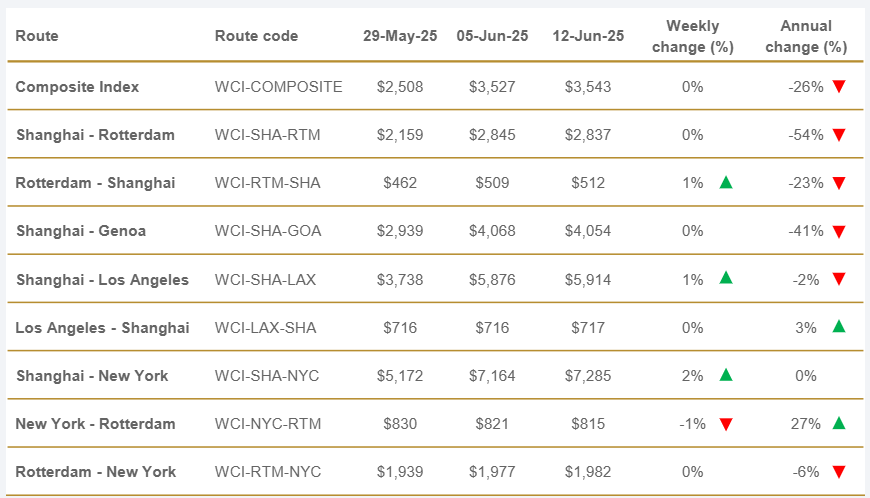Click the red annual arrow for Shanghai - Genoa

pos(839,232)
